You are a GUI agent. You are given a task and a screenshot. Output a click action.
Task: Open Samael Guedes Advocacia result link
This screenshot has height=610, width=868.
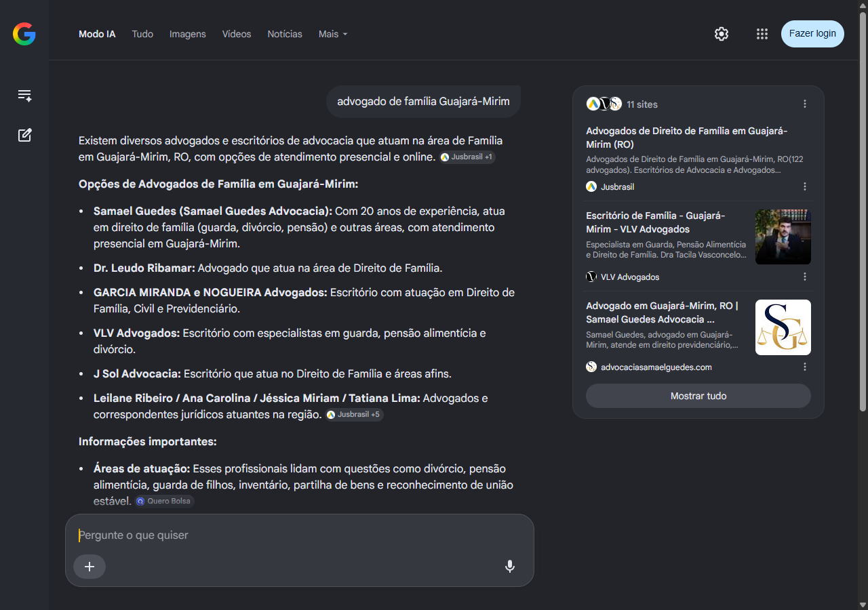pos(663,312)
